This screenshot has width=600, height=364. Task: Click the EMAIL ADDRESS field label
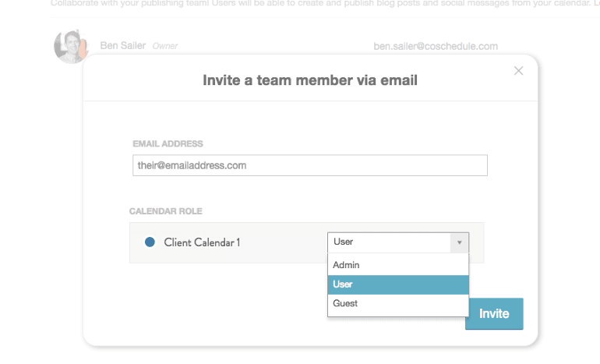168,144
